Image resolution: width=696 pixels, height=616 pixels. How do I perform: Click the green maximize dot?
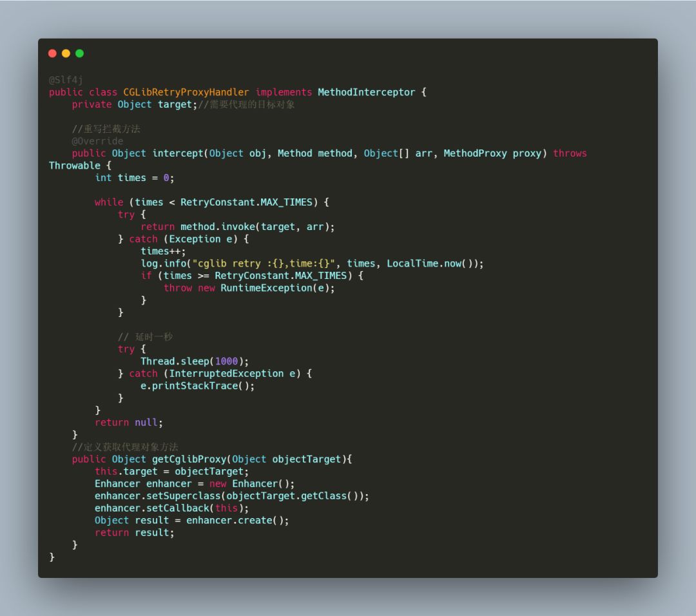(79, 53)
